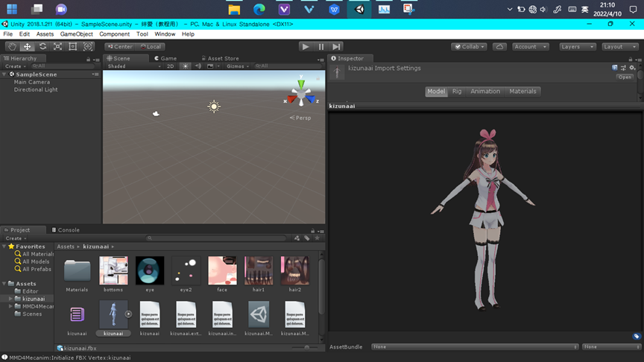
Task: Toggle scene audio speaker icon
Action: pos(198,66)
